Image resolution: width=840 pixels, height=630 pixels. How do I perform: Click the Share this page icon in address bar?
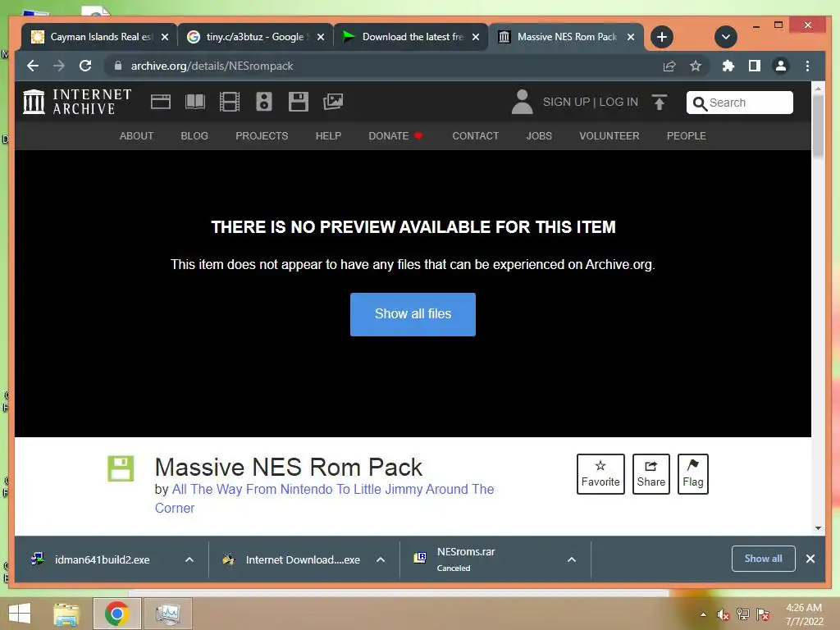(669, 66)
